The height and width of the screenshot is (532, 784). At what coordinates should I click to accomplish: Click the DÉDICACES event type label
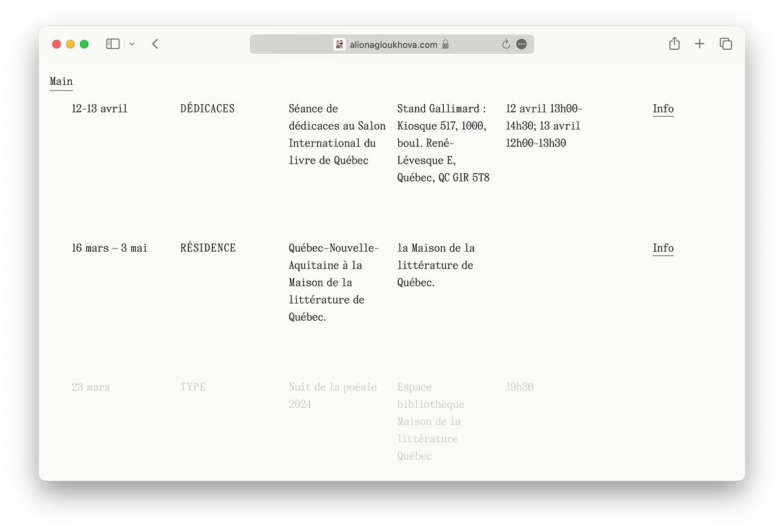tap(207, 108)
